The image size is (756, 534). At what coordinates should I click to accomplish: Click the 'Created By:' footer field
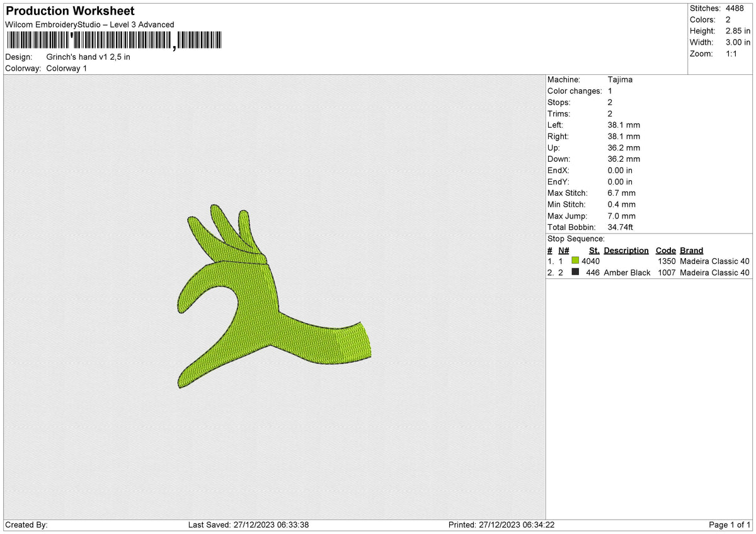(26, 525)
